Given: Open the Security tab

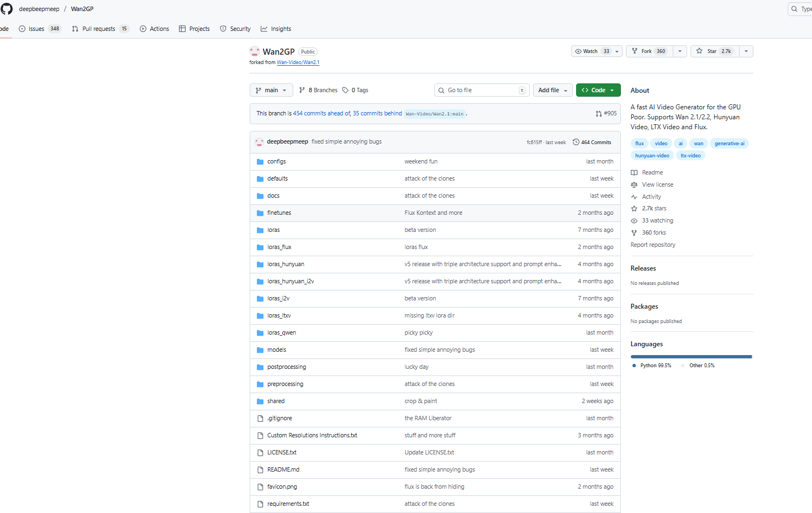Looking at the screenshot, I should pos(235,29).
